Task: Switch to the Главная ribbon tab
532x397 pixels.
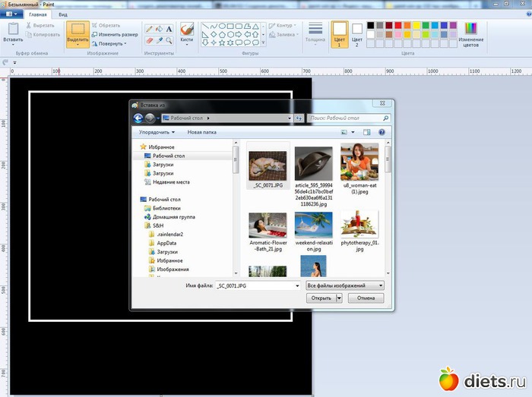Action: (x=37, y=14)
